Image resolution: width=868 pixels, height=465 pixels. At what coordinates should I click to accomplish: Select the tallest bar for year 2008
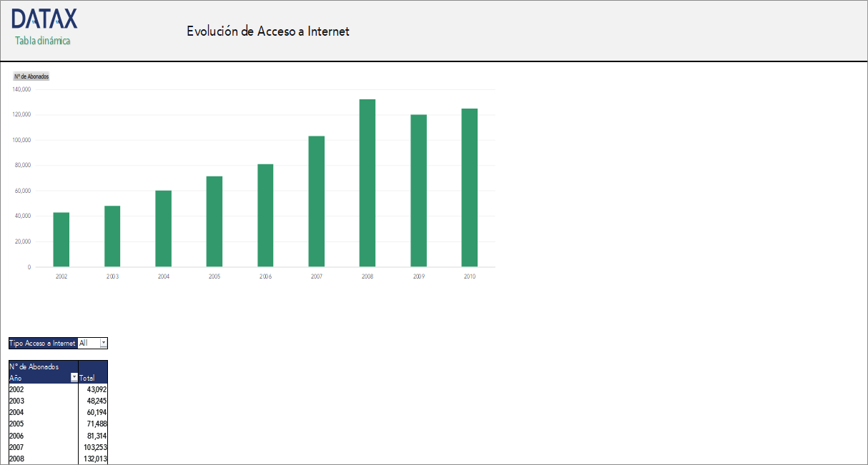tap(368, 182)
